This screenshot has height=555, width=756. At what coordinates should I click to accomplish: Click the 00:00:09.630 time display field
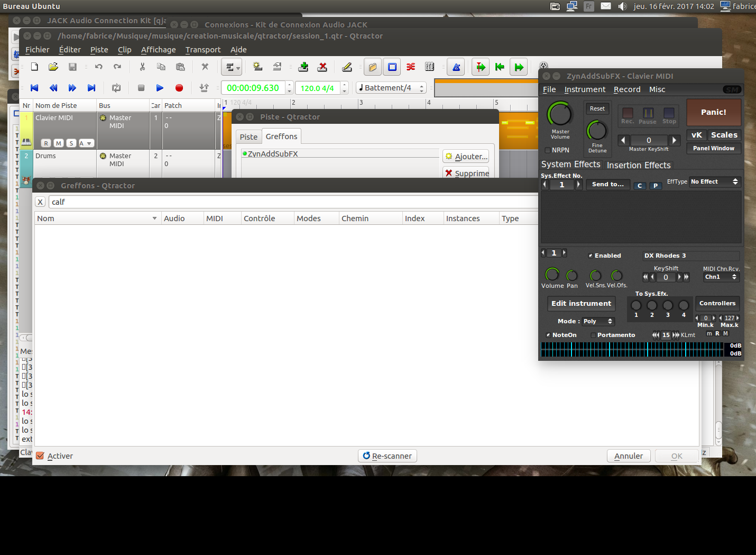[253, 88]
